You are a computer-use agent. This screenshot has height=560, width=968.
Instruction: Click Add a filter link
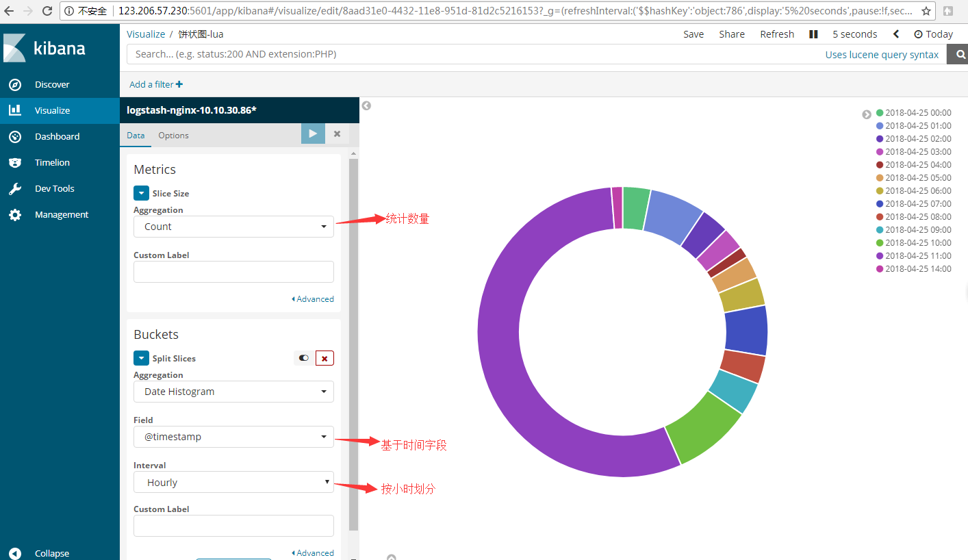pos(156,84)
